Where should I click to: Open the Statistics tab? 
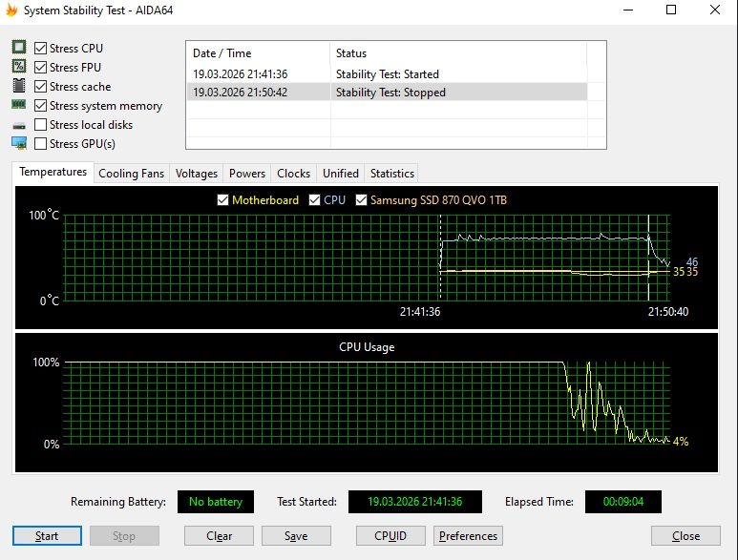coord(392,174)
